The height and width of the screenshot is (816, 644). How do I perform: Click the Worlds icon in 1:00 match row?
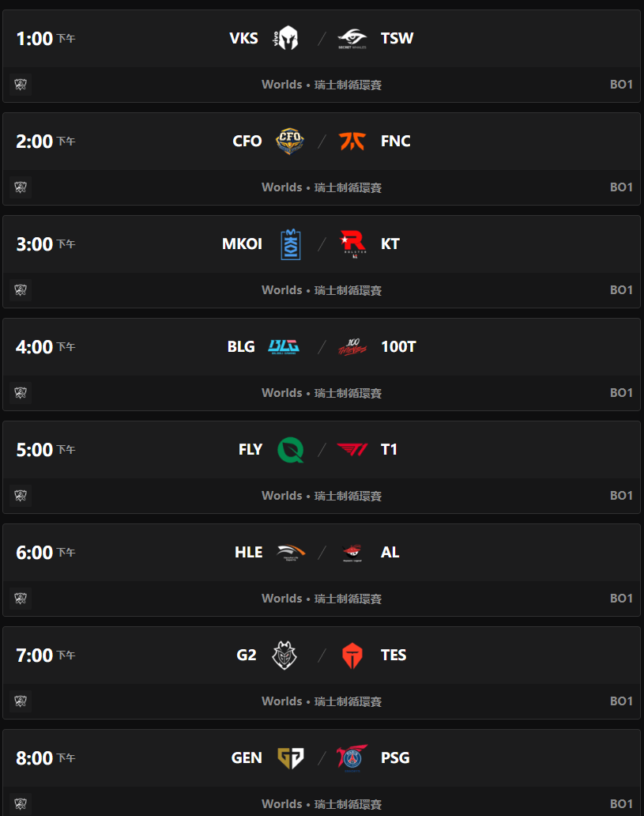[21, 85]
